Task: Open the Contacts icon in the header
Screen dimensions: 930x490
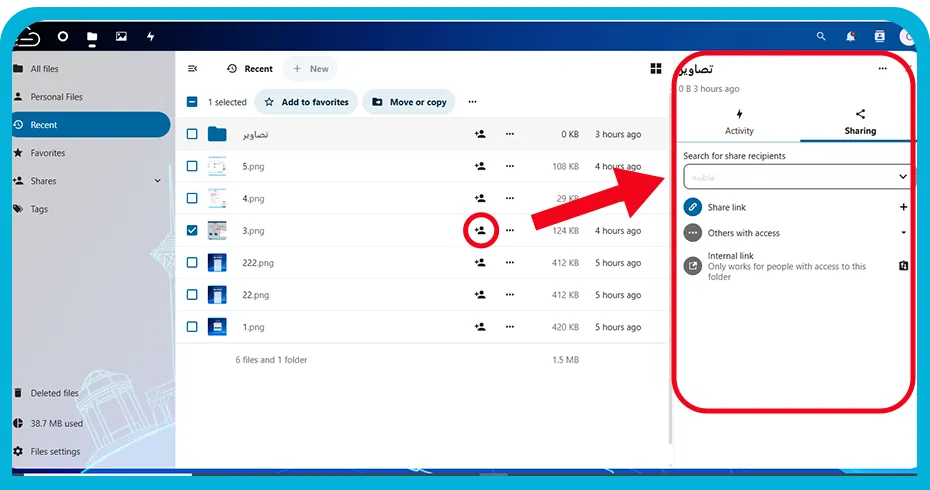Action: pos(879,36)
